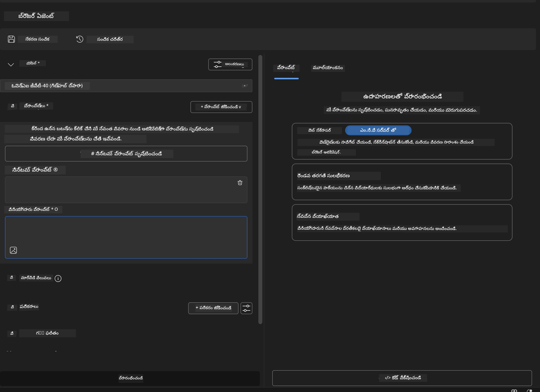Click # సిస్టమ్ ప్రాంప్ట్ సృష్టించండి button

126,154
